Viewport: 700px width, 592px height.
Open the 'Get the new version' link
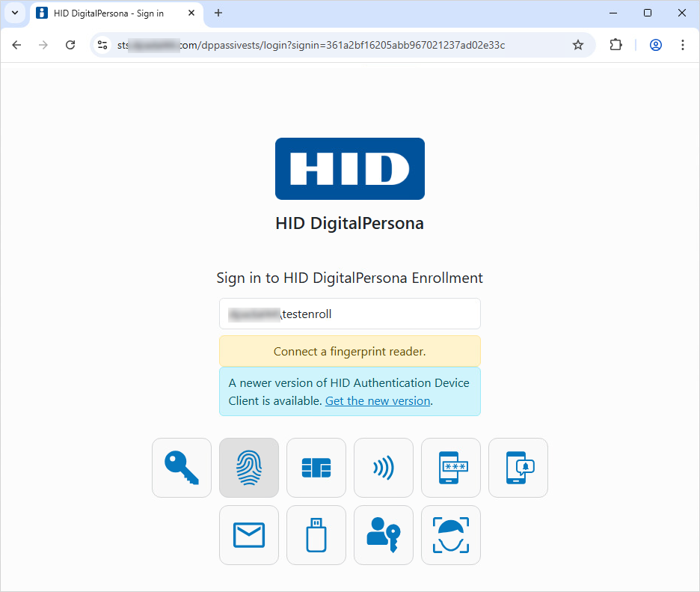pos(378,401)
